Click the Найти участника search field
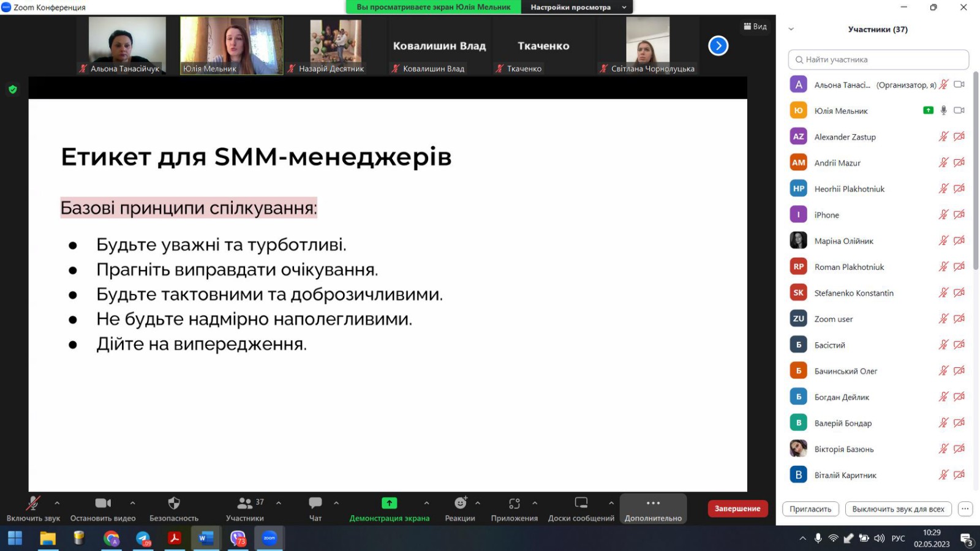This screenshot has height=551, width=980. coord(878,59)
